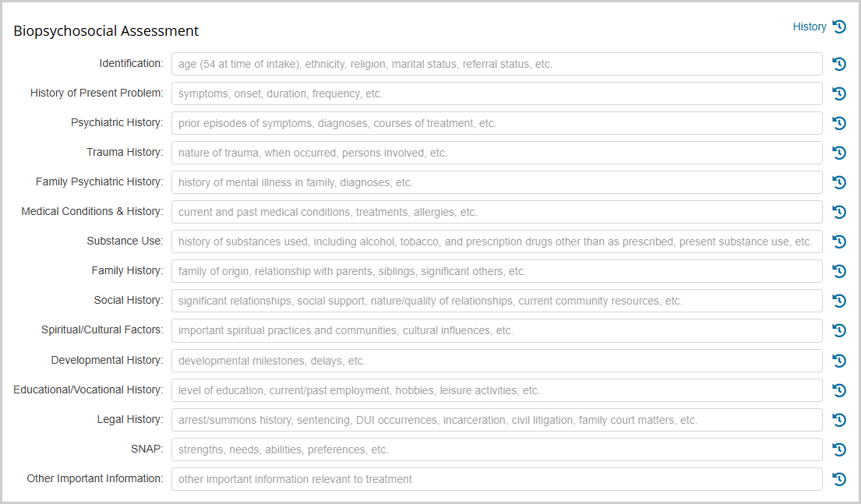The width and height of the screenshot is (861, 504).
Task: View history icon for Other Important Information
Action: pos(839,480)
